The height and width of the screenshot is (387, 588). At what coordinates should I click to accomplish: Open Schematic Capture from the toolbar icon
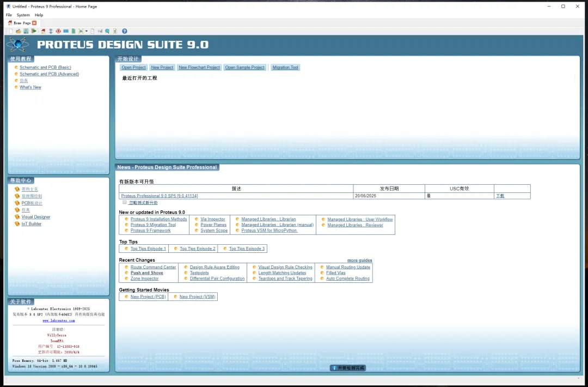[x=51, y=31]
